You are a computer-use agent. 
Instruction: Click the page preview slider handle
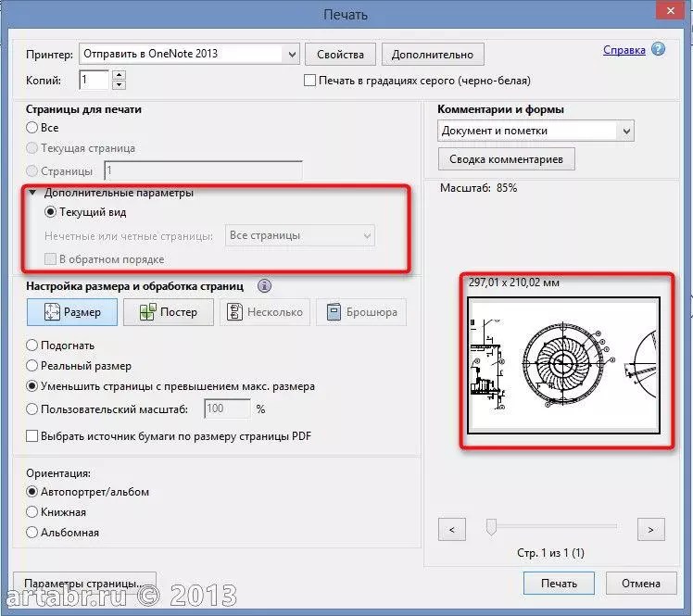(492, 527)
